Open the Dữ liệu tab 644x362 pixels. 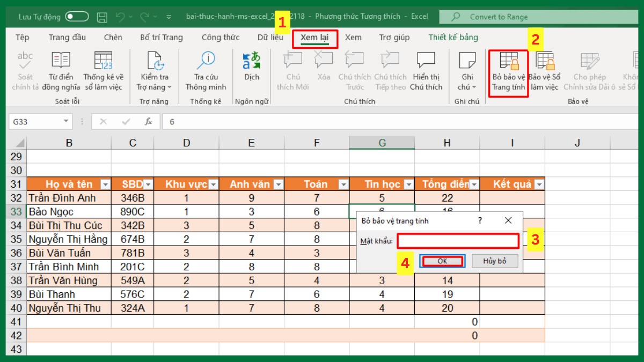tap(270, 38)
